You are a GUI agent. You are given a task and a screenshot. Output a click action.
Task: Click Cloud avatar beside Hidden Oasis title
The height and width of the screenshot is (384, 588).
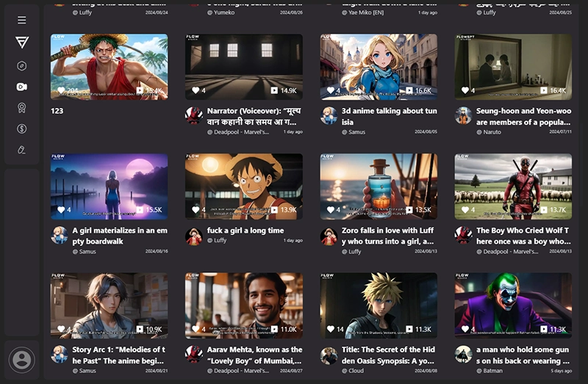pyautogui.click(x=329, y=355)
